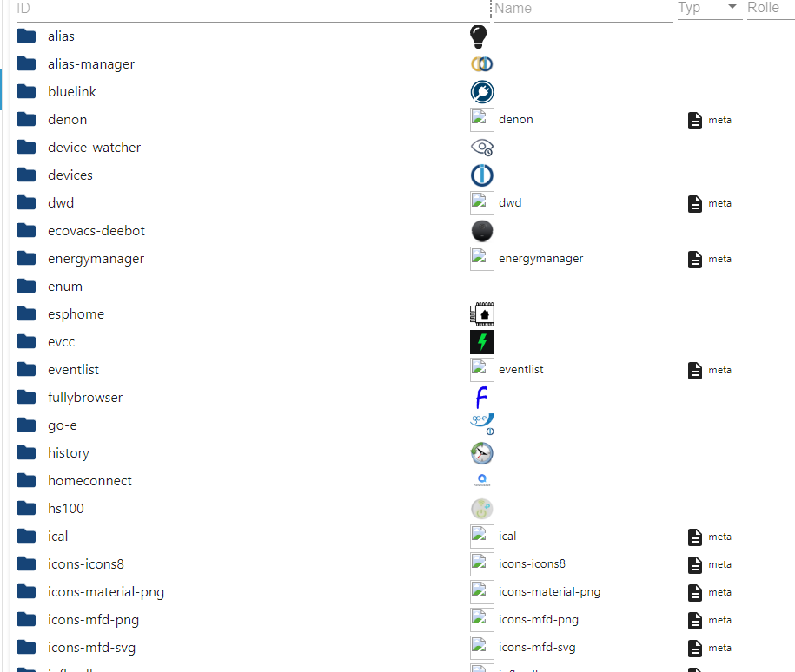The width and height of the screenshot is (795, 672).
Task: Expand the denon folder
Action: coord(25,119)
